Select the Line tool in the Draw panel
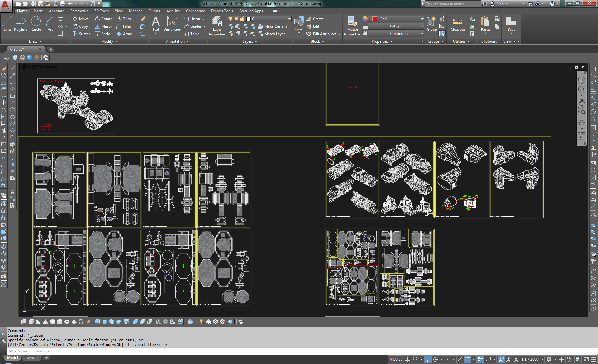This screenshot has width=598, height=364. [7, 22]
